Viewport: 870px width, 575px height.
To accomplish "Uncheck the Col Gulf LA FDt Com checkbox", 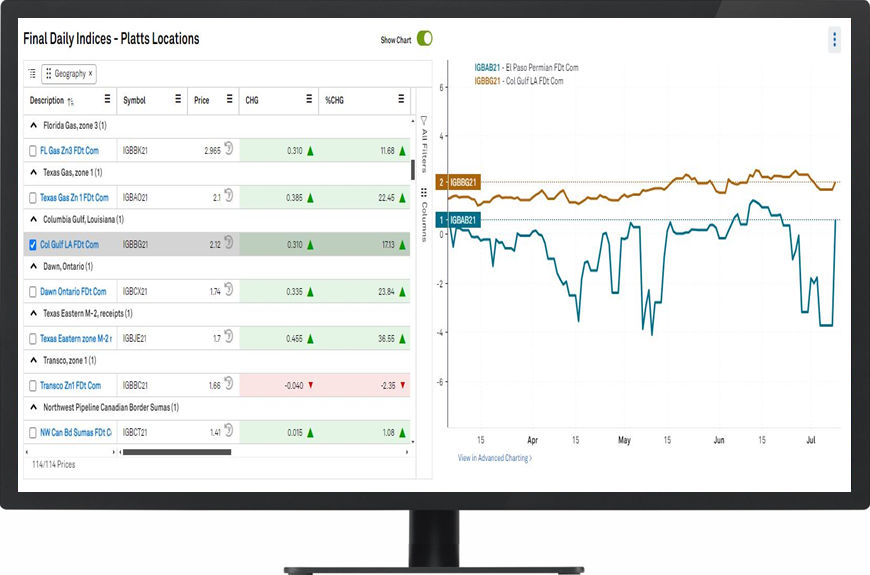I will tap(33, 244).
